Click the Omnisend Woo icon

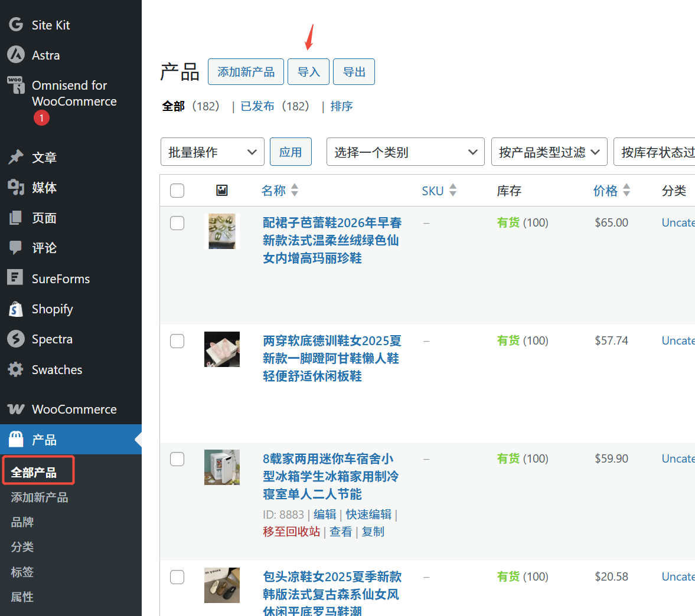16,84
